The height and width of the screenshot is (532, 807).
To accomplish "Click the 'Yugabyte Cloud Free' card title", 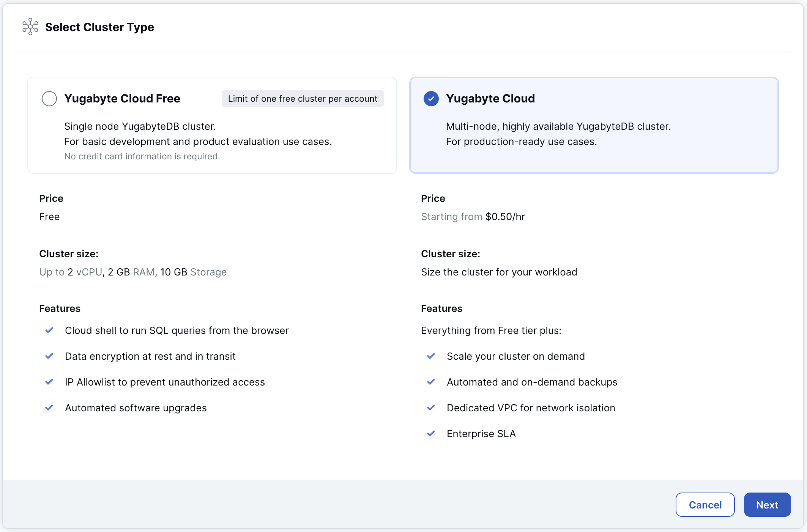I will [x=122, y=99].
